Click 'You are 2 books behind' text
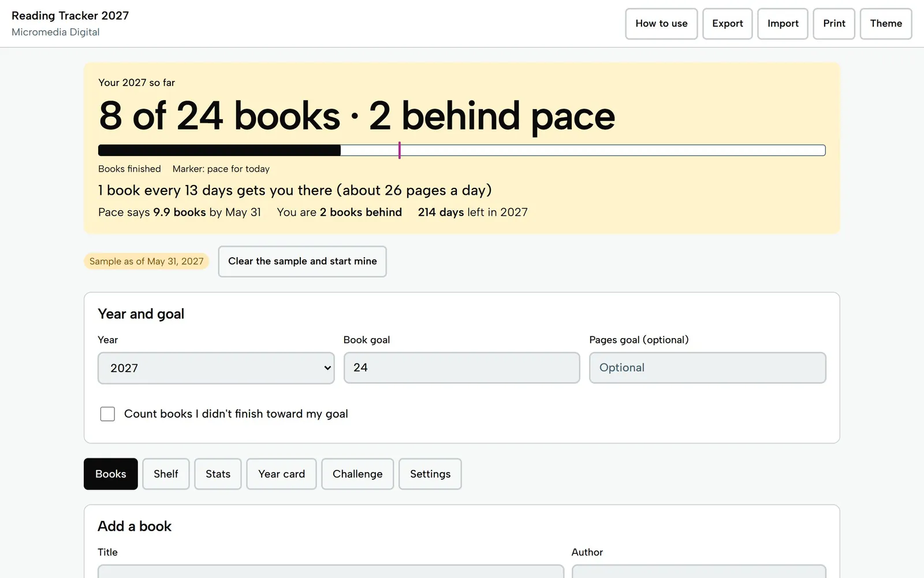The height and width of the screenshot is (578, 924). (x=340, y=212)
